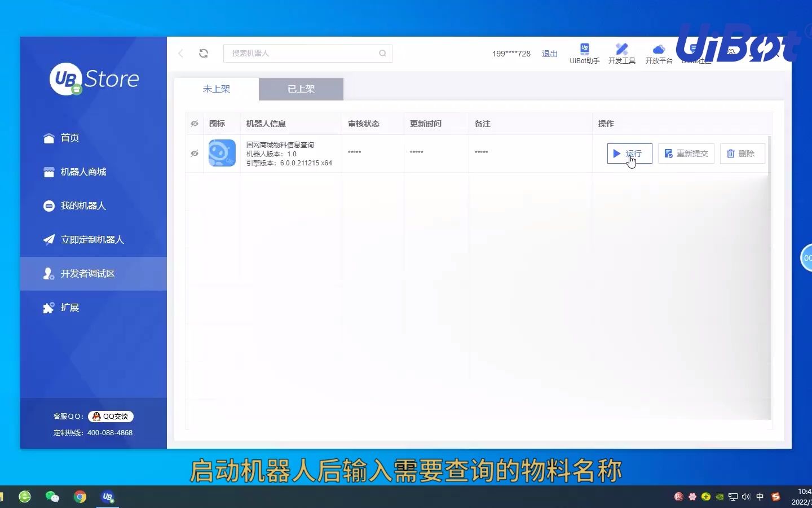Screen dimensions: 812x508
Task: Click the search magnifier icon
Action: point(382,53)
